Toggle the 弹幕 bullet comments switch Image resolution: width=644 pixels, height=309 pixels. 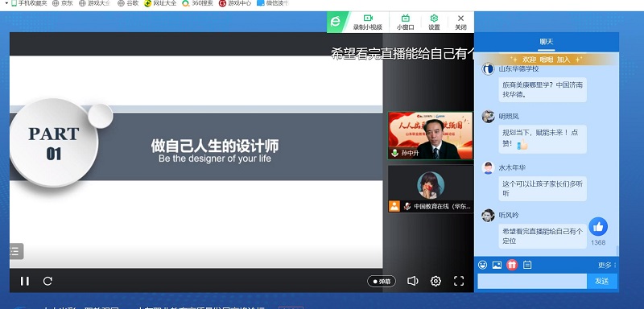tap(382, 282)
